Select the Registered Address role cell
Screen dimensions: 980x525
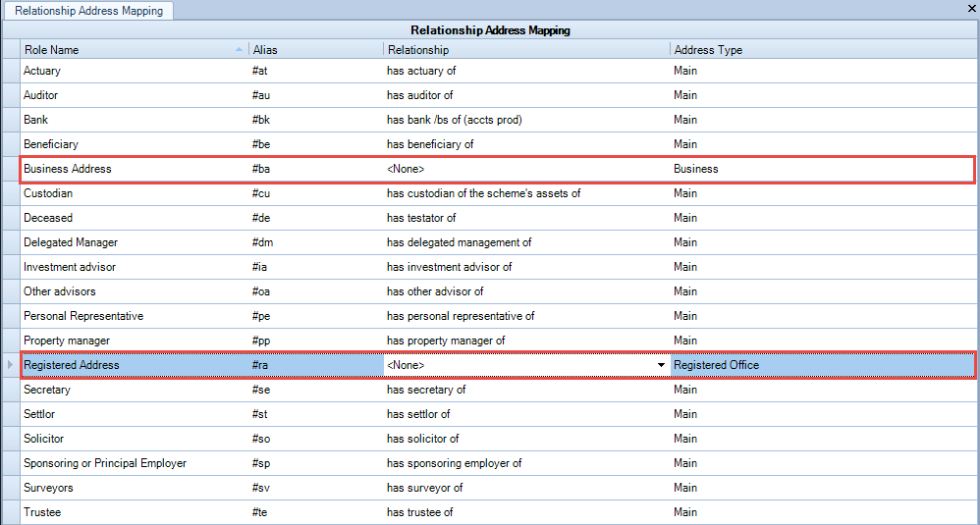(x=134, y=365)
